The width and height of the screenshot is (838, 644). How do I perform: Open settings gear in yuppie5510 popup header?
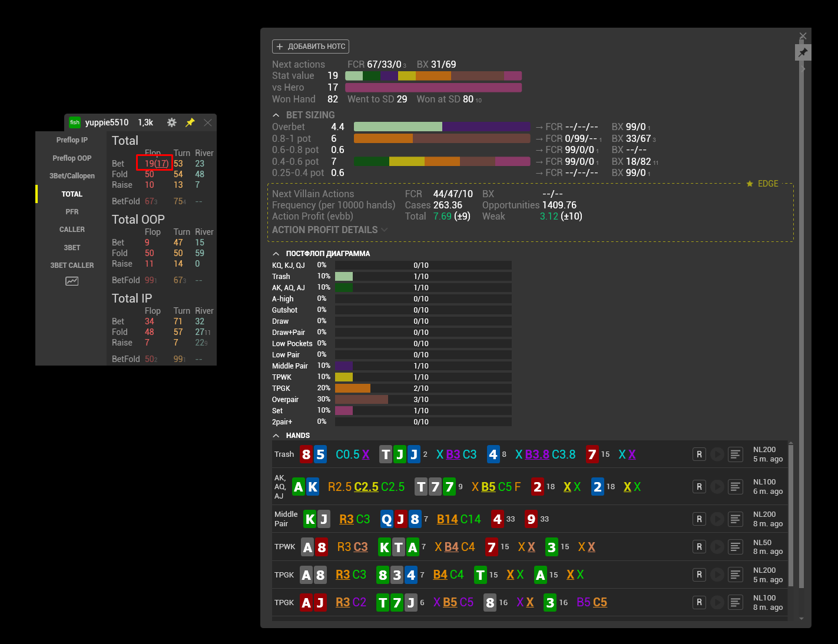pyautogui.click(x=171, y=122)
